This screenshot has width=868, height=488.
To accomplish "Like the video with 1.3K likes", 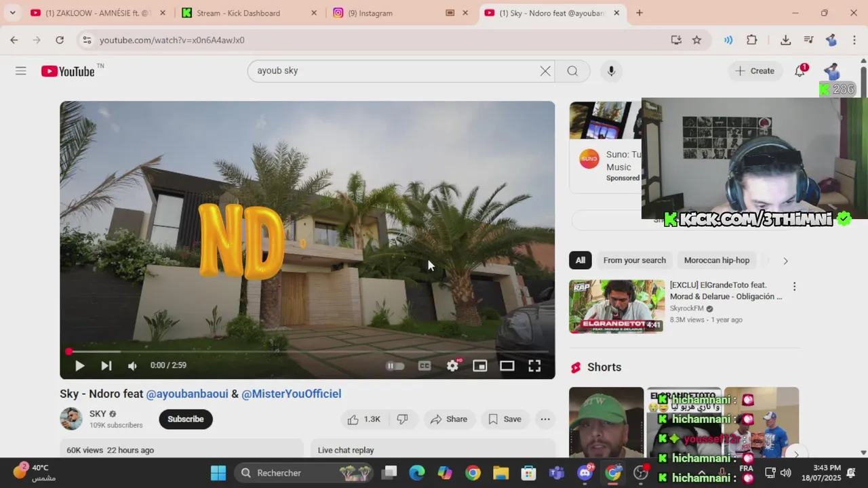I will 363,419.
